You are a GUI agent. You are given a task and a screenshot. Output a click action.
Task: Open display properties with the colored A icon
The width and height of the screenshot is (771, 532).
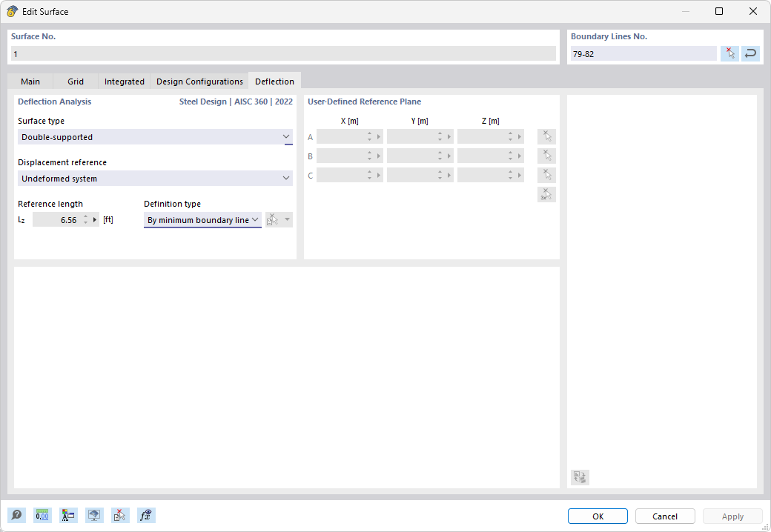[x=68, y=515]
